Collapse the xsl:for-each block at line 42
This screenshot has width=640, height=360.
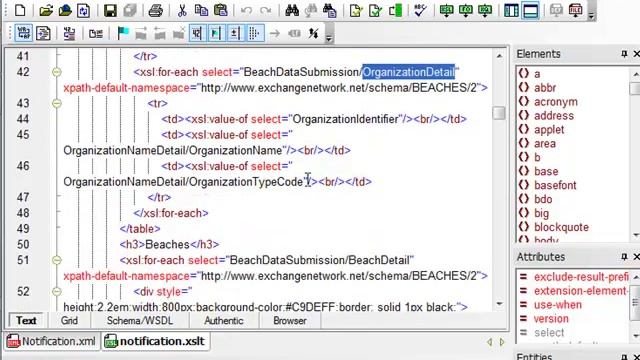point(57,72)
